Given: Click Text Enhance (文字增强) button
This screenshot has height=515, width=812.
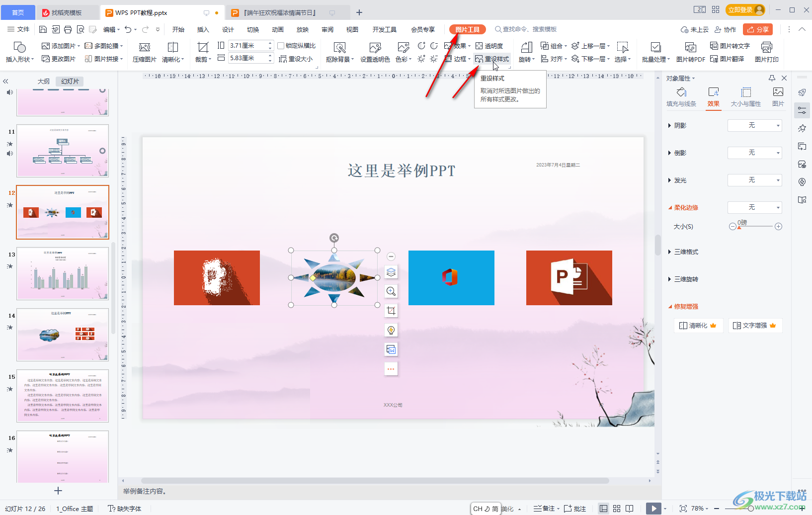Looking at the screenshot, I should pos(755,326).
